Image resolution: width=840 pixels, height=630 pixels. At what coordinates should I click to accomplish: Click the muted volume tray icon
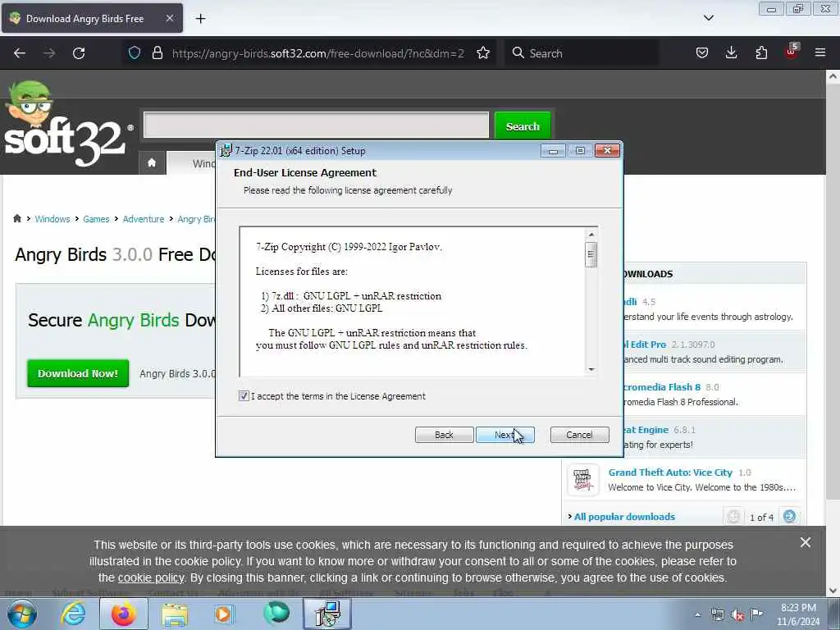tap(737, 615)
